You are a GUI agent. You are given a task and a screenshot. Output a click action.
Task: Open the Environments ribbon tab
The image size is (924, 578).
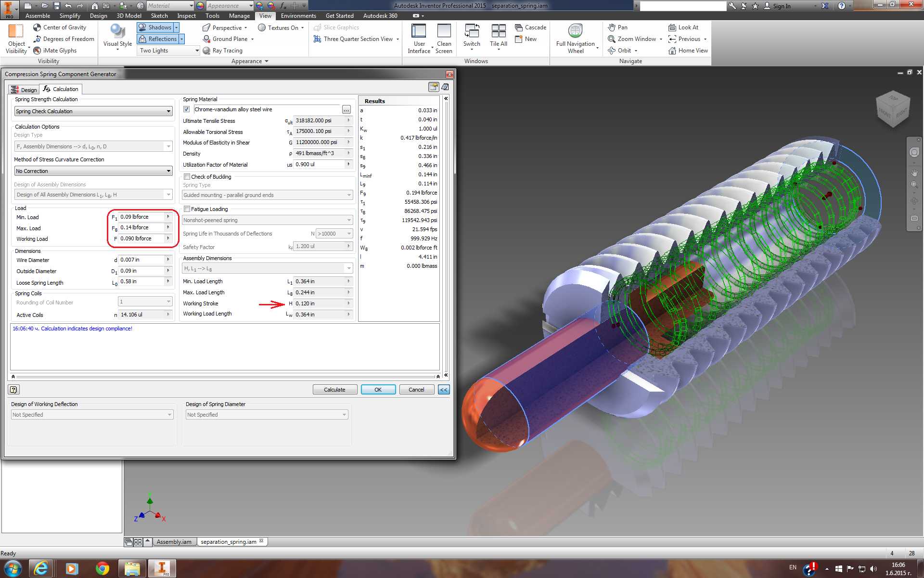coord(298,16)
